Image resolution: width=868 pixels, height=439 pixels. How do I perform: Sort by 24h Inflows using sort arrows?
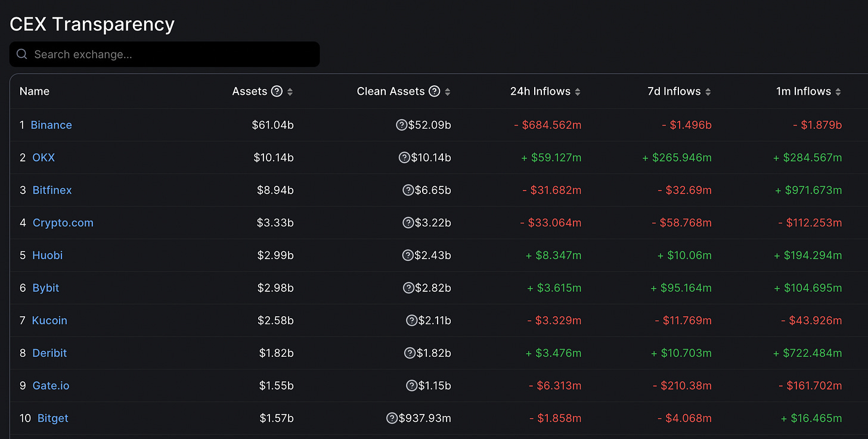pyautogui.click(x=578, y=92)
